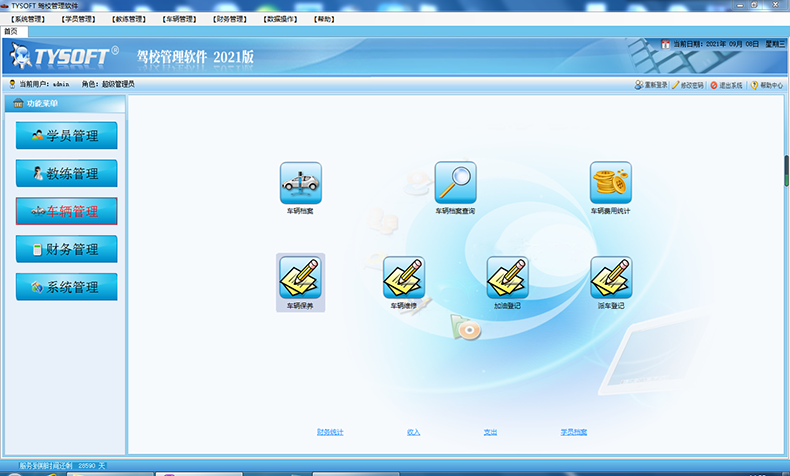Switch to the 首页 tab
Screen dimensions: 790x476
coord(11,31)
